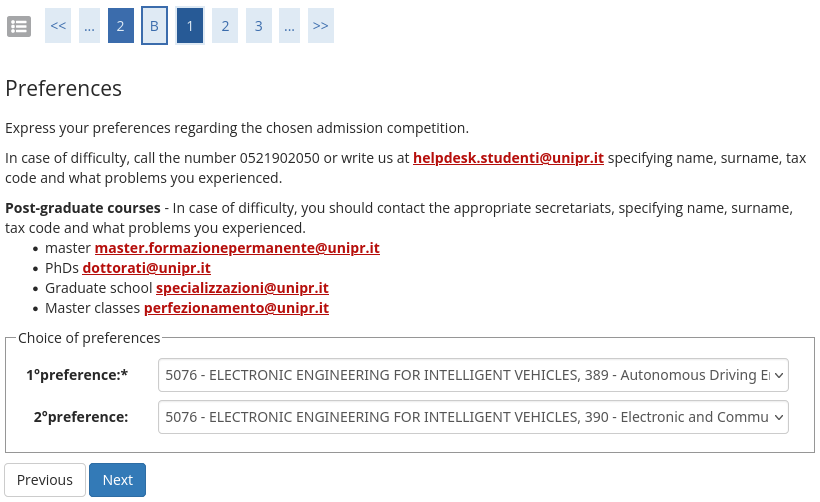Jump to last step with the >> button
820x502 pixels.
pos(320,26)
